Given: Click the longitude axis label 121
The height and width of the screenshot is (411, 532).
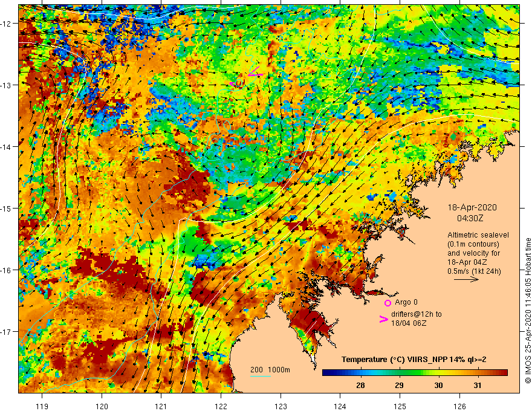Looking at the screenshot, I should (161, 406).
